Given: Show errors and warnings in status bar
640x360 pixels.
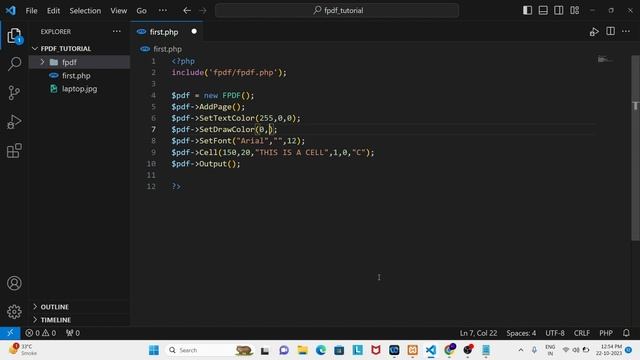Looking at the screenshot, I should tap(41, 333).
